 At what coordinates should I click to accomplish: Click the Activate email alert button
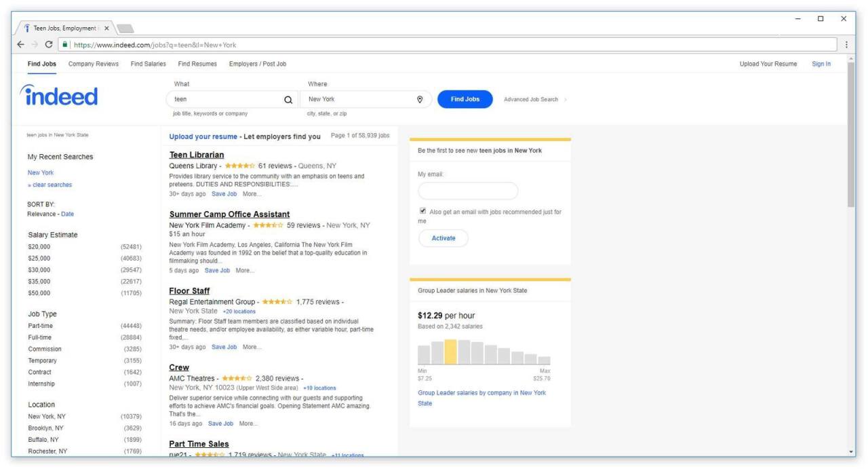443,238
